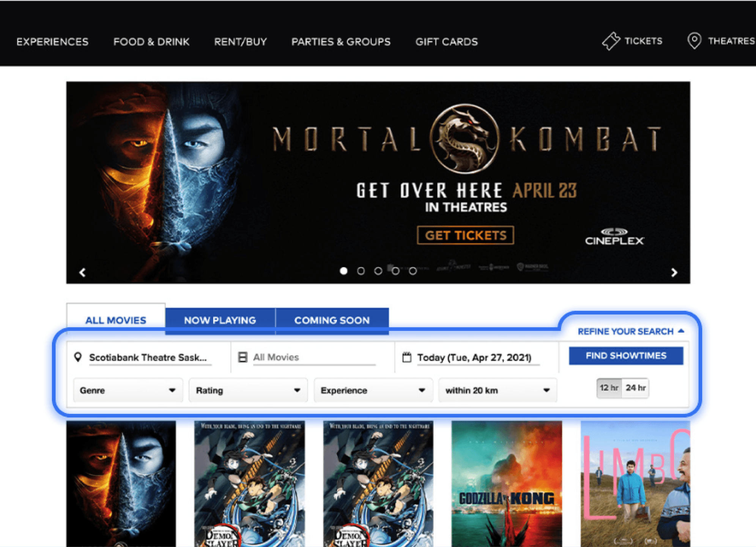Image resolution: width=756 pixels, height=547 pixels.
Task: Advance carousel with next arrow
Action: (674, 272)
